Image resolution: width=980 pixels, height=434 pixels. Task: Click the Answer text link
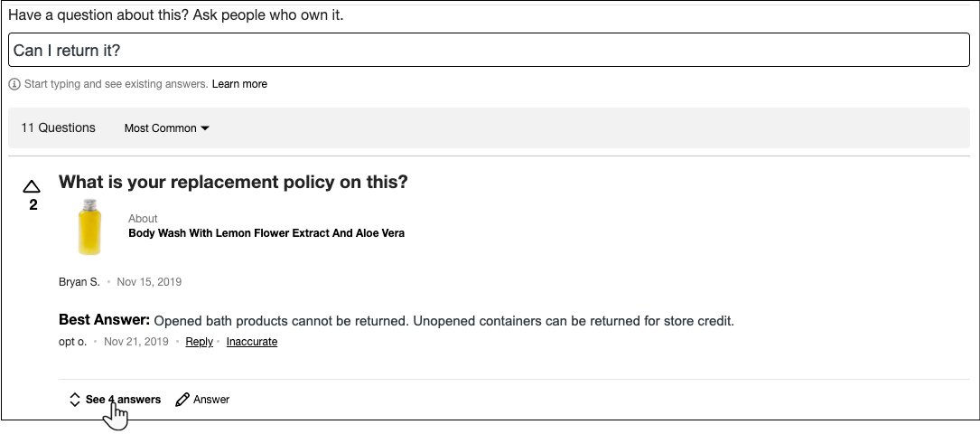211,400
